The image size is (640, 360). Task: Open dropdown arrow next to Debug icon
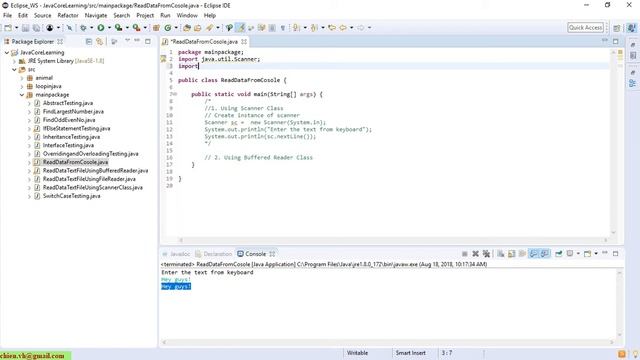click(91, 28)
